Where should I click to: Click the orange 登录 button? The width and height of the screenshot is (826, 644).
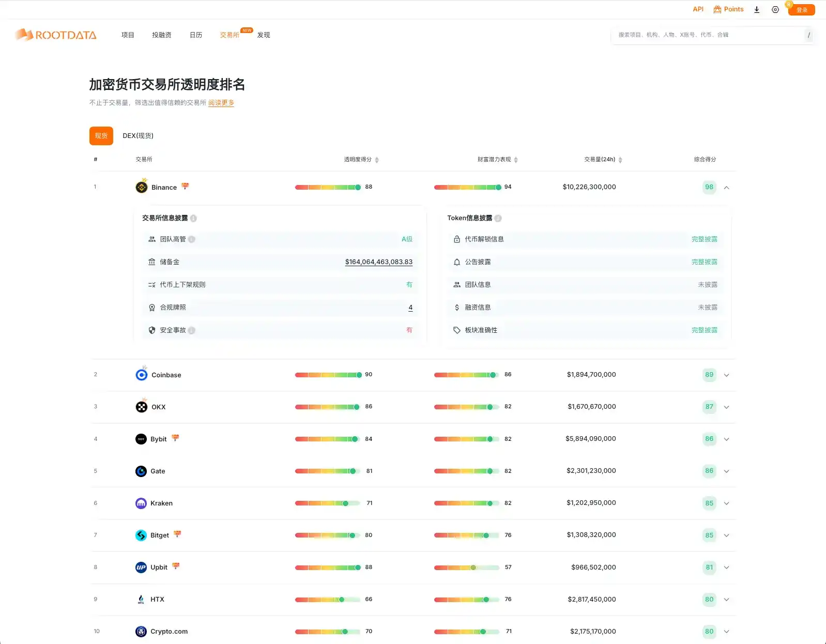point(801,10)
